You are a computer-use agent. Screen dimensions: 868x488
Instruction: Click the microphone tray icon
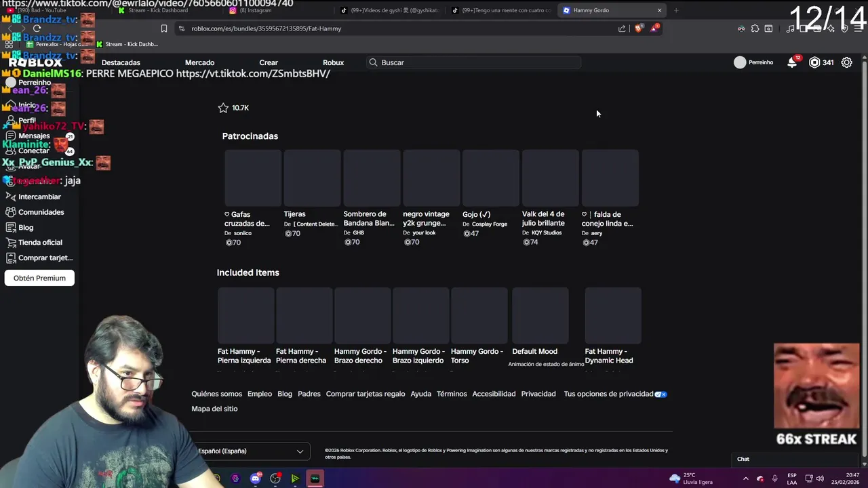coord(774,479)
